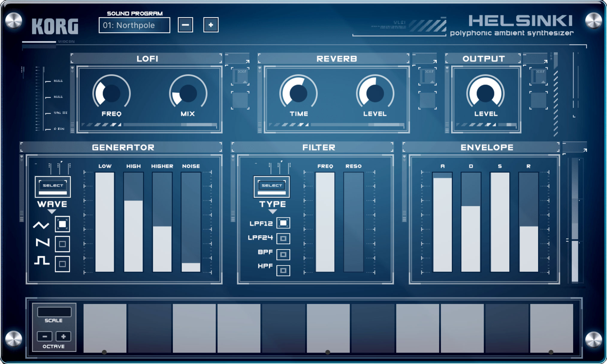The width and height of the screenshot is (607, 364).
Task: Click the ENVELOPE section header
Action: [481, 147]
